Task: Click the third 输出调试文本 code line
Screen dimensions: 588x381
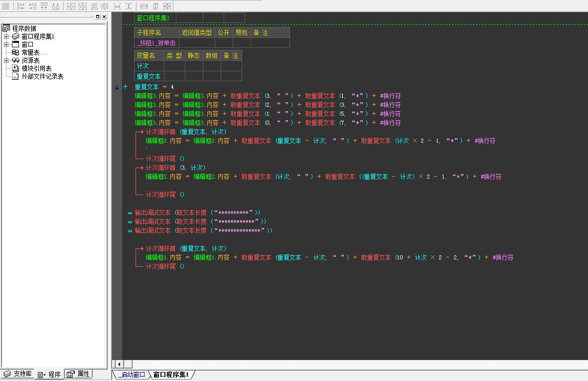Action: pyautogui.click(x=203, y=231)
